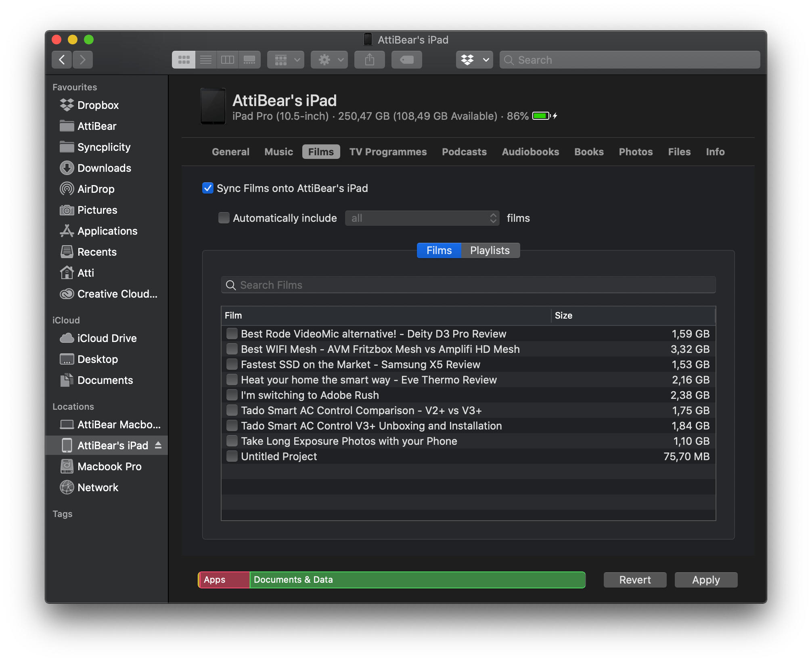Switch to list view icon
The height and width of the screenshot is (663, 812).
[x=206, y=60]
